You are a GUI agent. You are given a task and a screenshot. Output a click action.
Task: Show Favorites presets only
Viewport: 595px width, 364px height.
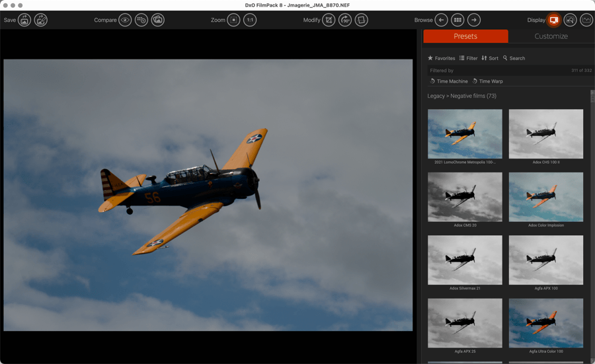pyautogui.click(x=441, y=58)
